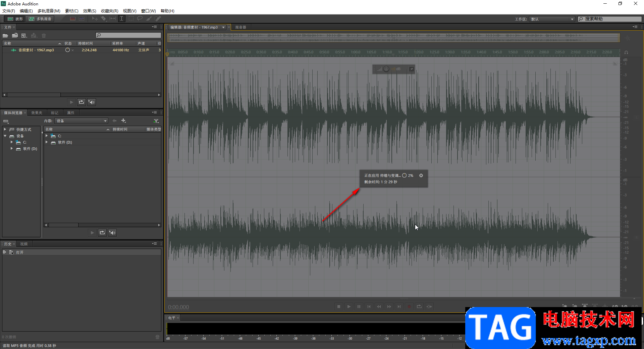644x349 pixels.
Task: Open editor file selector dropdown arrow
Action: [x=223, y=27]
